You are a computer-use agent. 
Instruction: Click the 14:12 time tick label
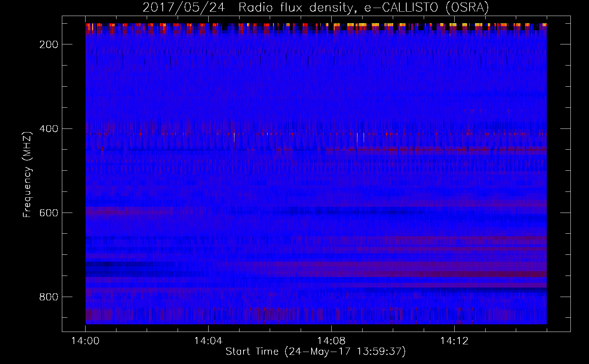(x=454, y=341)
